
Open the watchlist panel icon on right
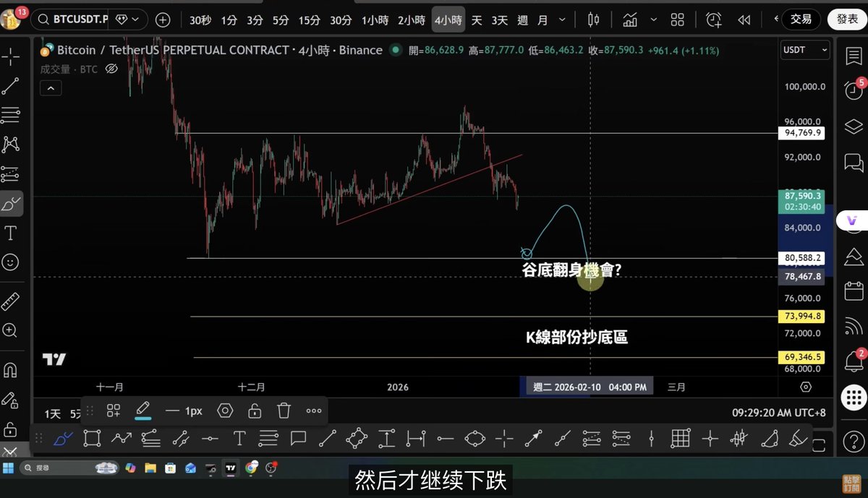(x=854, y=56)
